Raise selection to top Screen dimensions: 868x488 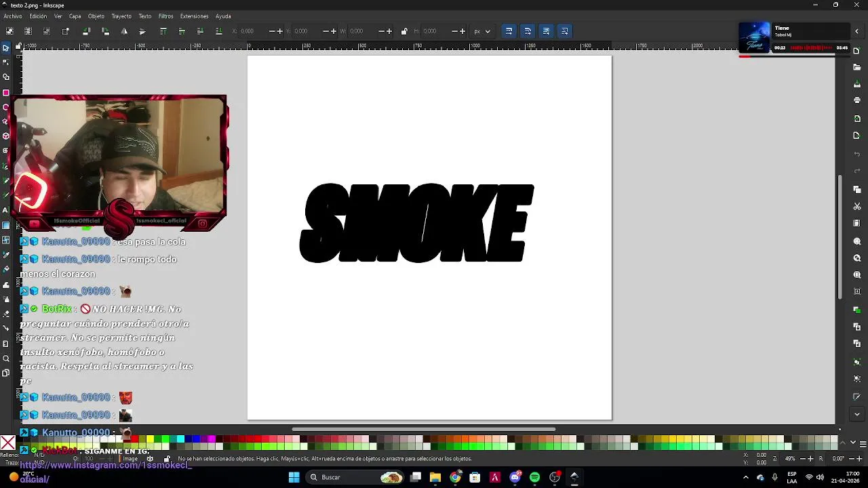(x=163, y=31)
